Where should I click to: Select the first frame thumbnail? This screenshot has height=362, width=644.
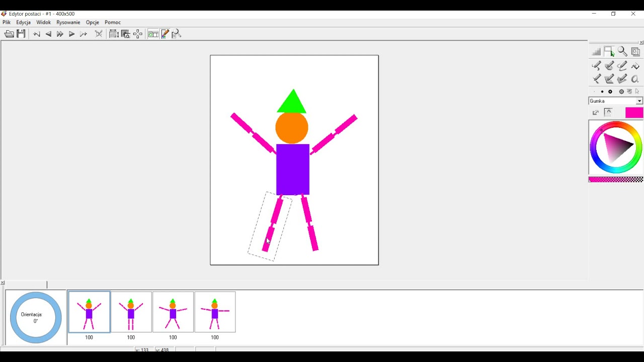[89, 312]
